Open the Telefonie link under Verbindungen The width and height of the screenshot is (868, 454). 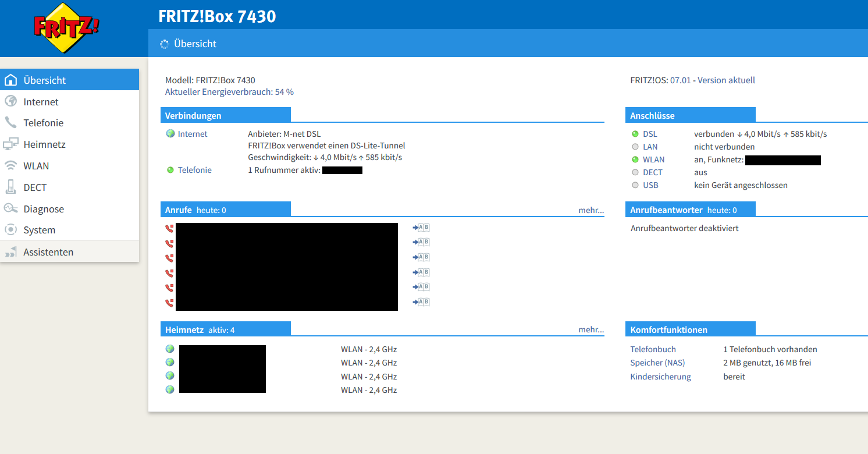click(195, 170)
